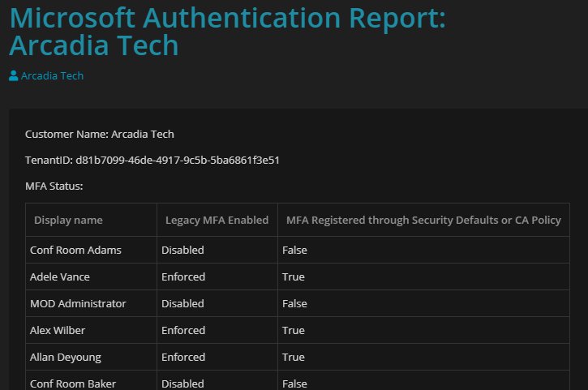Open the Arcadia Tech company link
This screenshot has height=390, width=588.
pyautogui.click(x=52, y=75)
